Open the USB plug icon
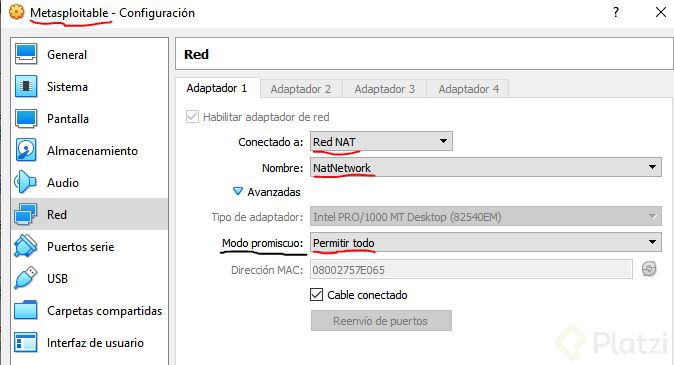Image resolution: width=674 pixels, height=365 pixels. tap(26, 278)
